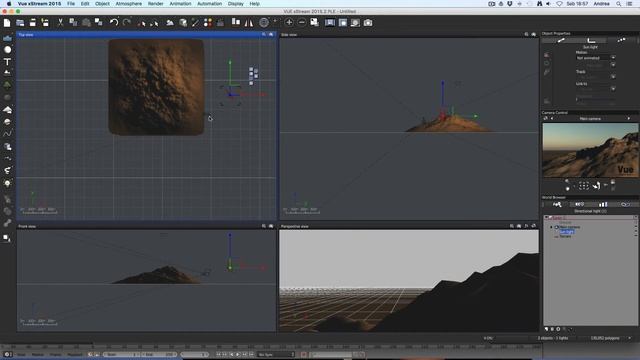This screenshot has height=360, width=640.
Task: Open Spotlight search in macOS menu bar
Action: (619, 4)
